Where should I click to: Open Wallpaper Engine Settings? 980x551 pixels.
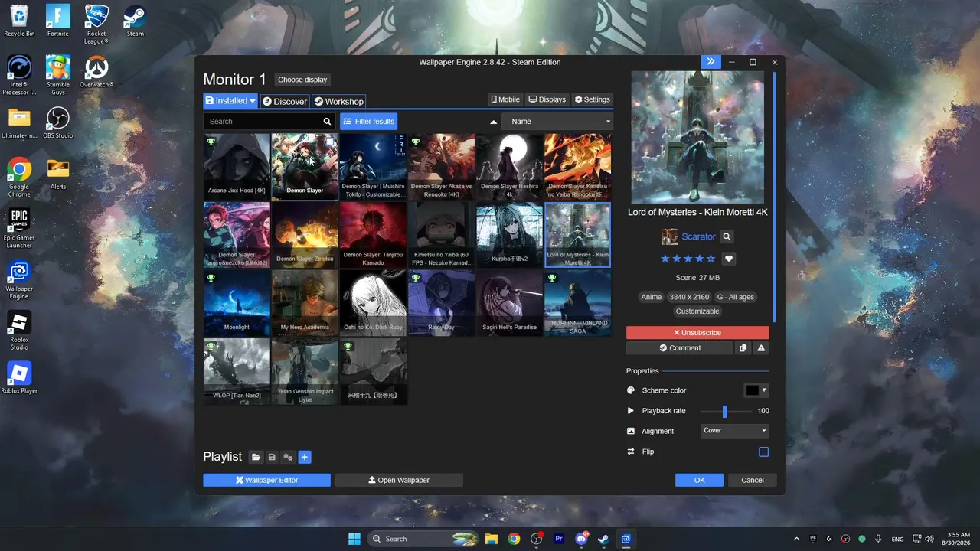click(593, 99)
